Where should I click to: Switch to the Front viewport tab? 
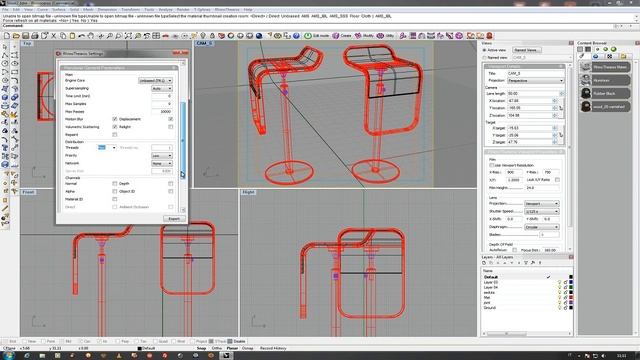28,192
